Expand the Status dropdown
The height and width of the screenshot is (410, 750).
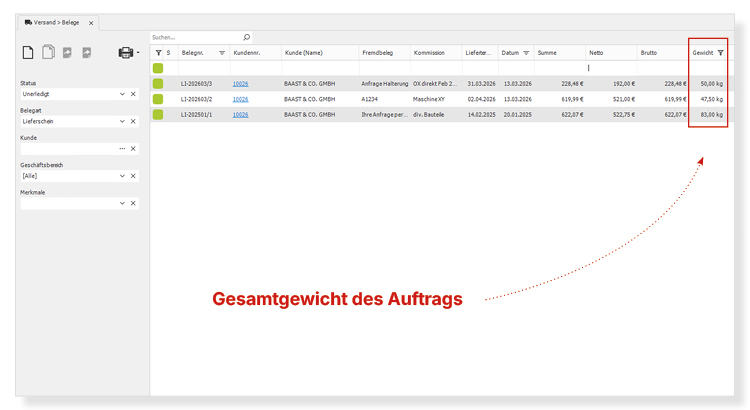pyautogui.click(x=122, y=93)
